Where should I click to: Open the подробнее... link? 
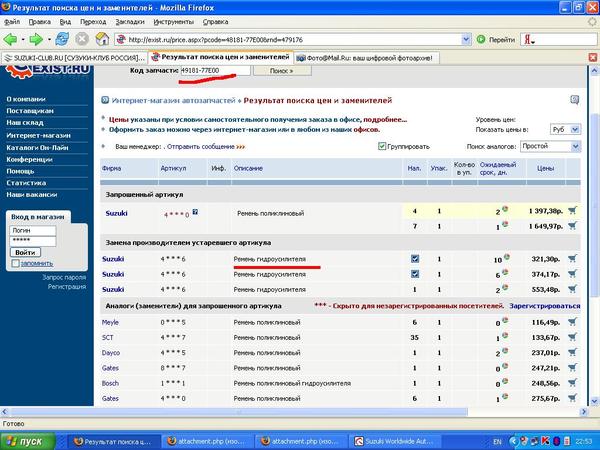[x=385, y=119]
